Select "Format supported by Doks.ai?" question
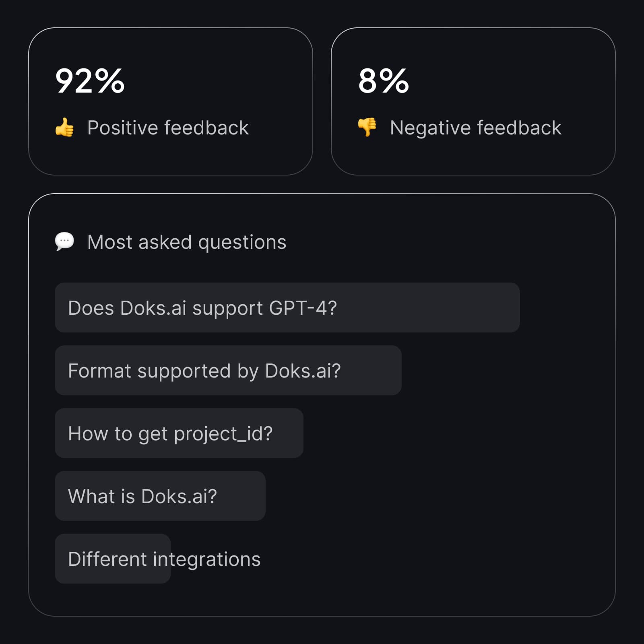 (228, 370)
